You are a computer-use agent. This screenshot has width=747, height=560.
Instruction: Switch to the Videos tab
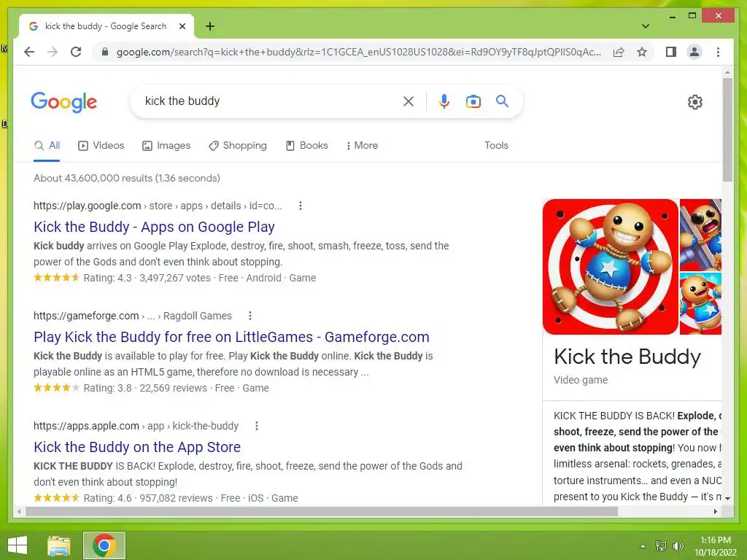101,146
